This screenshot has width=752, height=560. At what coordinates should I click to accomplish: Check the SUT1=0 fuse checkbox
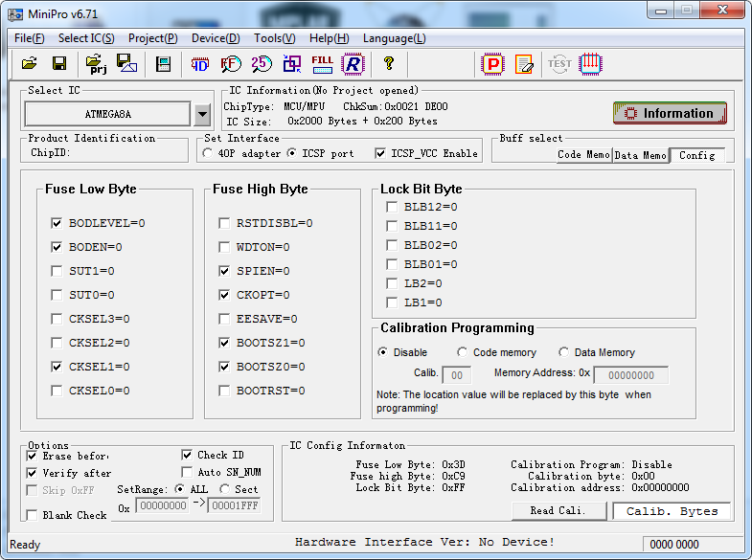[x=57, y=271]
